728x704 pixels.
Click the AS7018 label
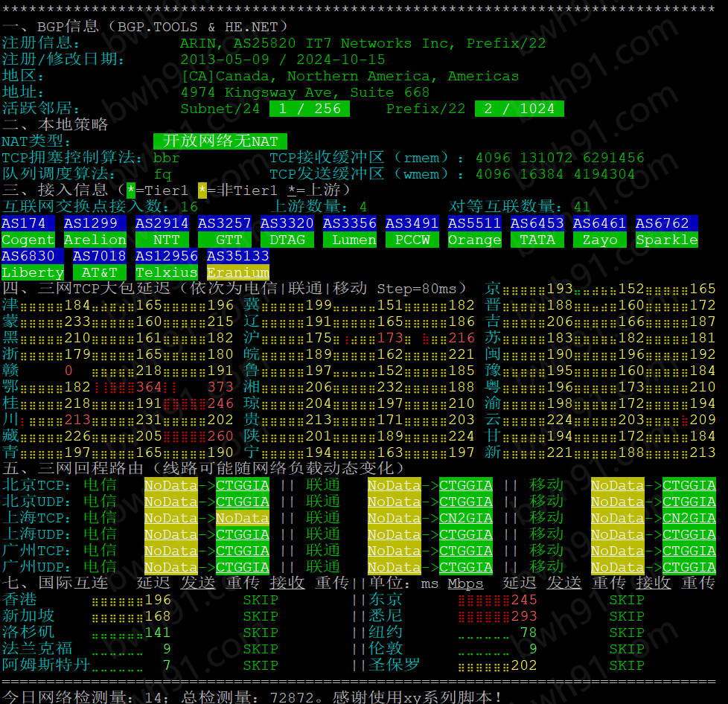point(99,256)
